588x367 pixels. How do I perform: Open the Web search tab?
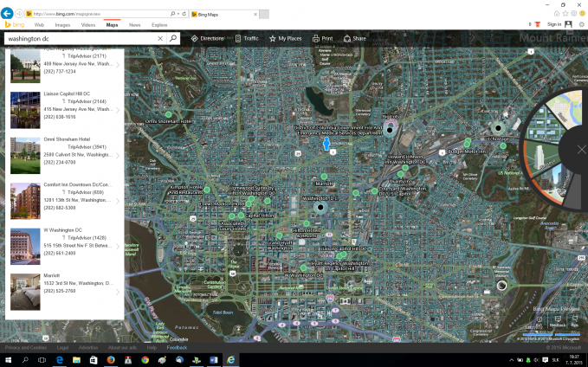[x=39, y=25]
